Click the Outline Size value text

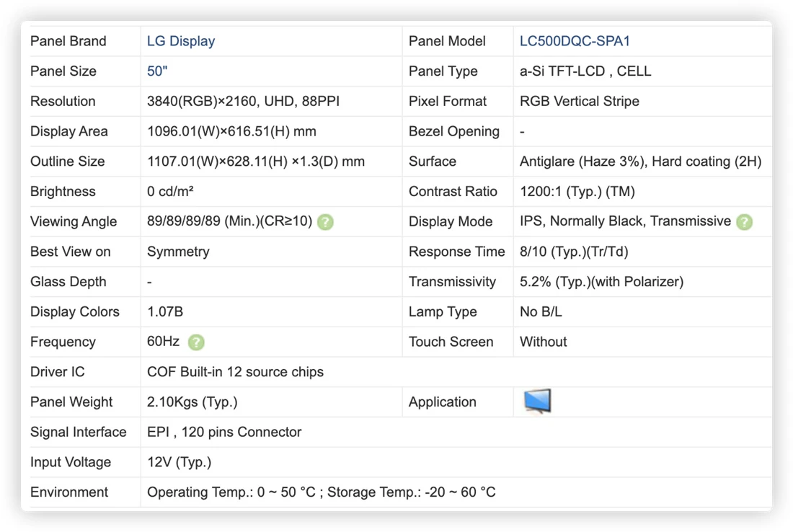pyautogui.click(x=255, y=161)
